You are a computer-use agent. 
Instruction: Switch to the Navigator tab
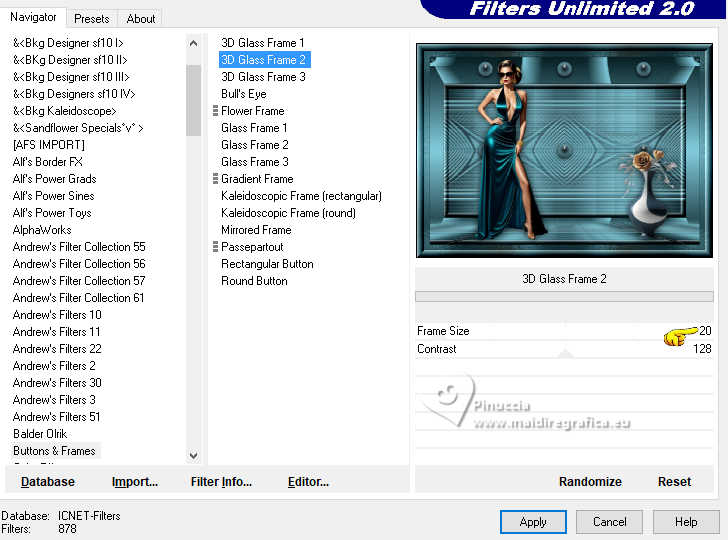(x=33, y=17)
